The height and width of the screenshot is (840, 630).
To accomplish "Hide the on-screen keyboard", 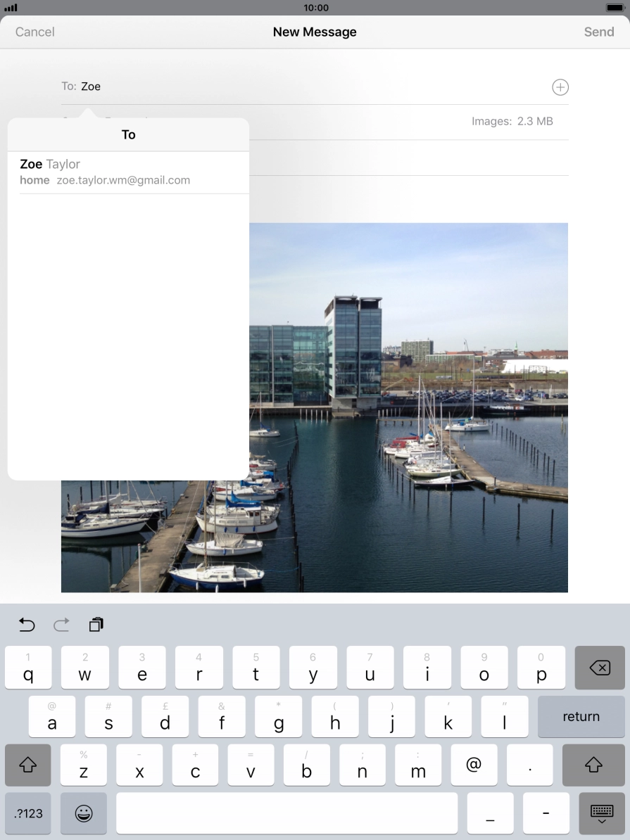I will tap(601, 813).
